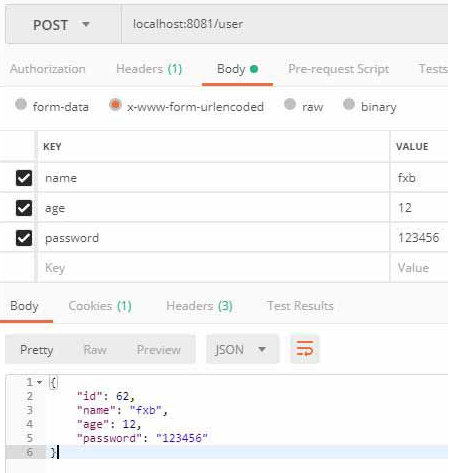Switch response view to Preview
Screen dimensions: 470x473
click(x=159, y=350)
